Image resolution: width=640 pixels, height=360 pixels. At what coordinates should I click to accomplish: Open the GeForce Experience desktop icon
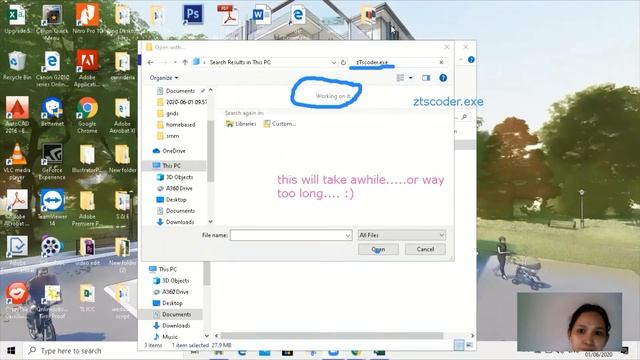(52, 162)
